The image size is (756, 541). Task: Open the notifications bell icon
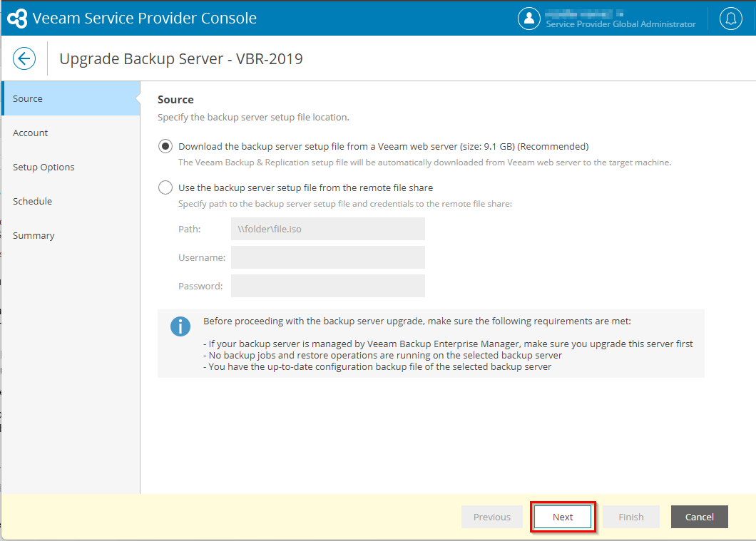(730, 19)
